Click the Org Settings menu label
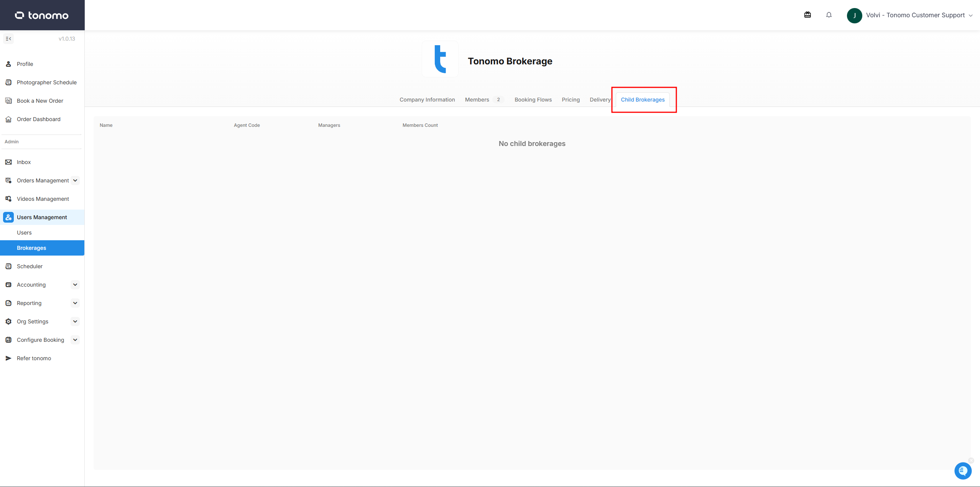 [x=33, y=321]
